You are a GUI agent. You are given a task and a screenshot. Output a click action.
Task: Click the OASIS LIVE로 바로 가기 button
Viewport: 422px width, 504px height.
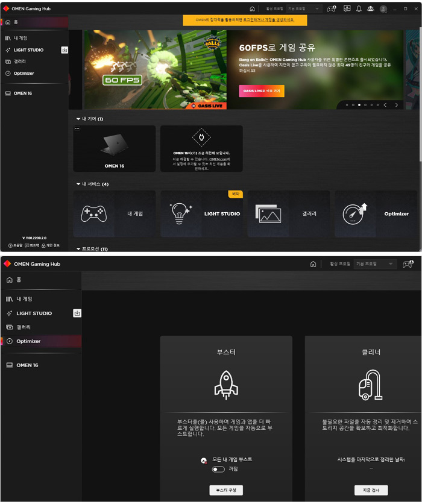tap(262, 91)
